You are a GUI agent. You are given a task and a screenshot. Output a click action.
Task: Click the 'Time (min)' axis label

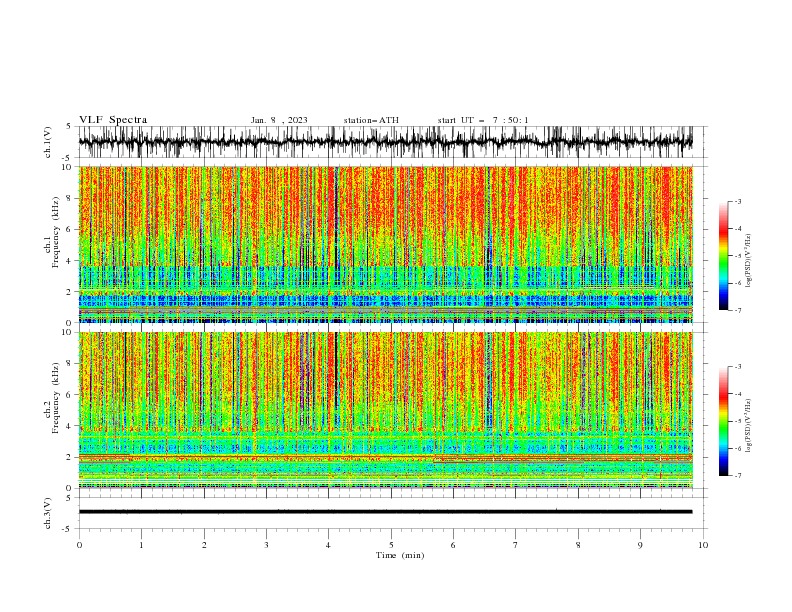tap(400, 555)
